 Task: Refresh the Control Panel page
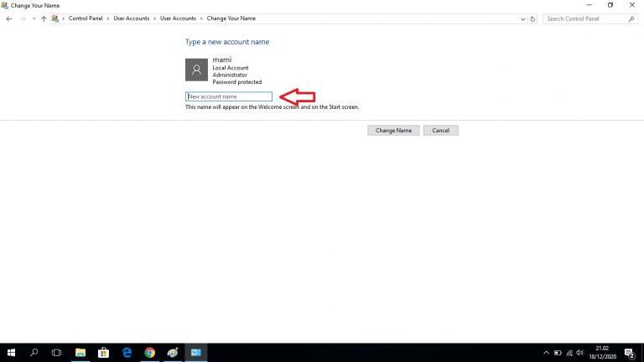pyautogui.click(x=532, y=19)
